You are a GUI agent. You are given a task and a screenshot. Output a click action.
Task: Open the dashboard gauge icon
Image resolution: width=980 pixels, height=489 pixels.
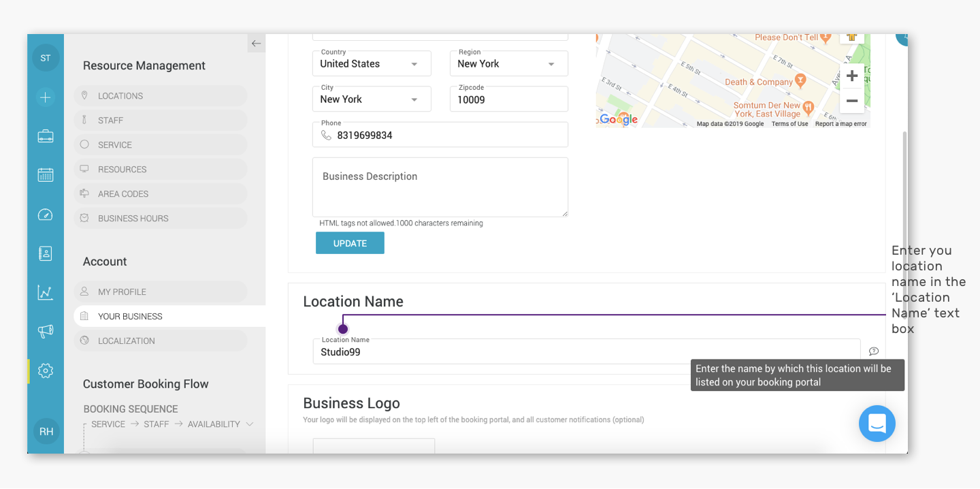[x=46, y=215]
